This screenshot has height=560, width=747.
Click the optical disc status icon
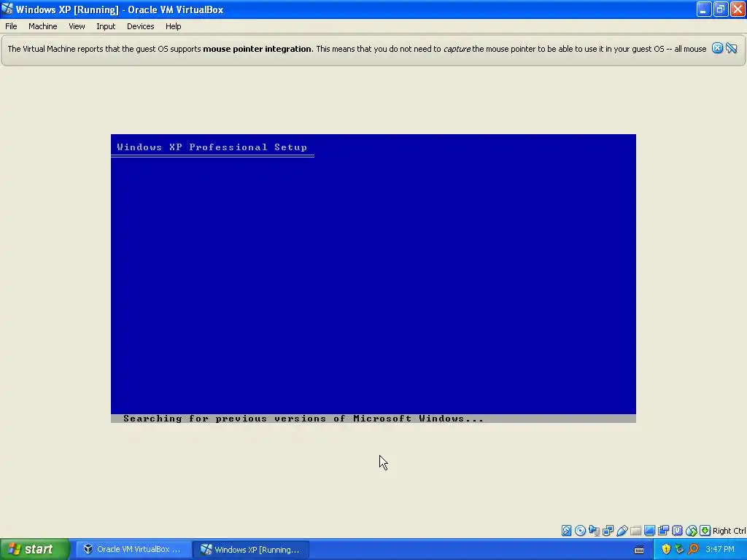(x=580, y=531)
